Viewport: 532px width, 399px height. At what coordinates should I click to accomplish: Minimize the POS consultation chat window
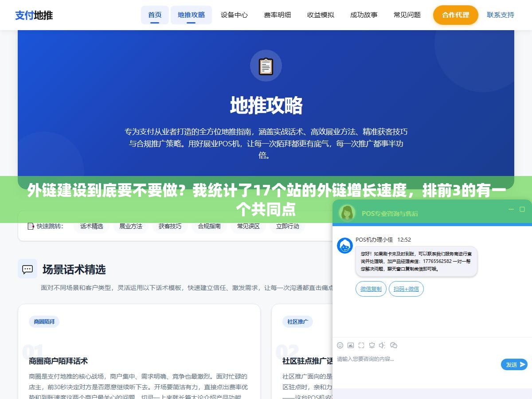point(511,209)
